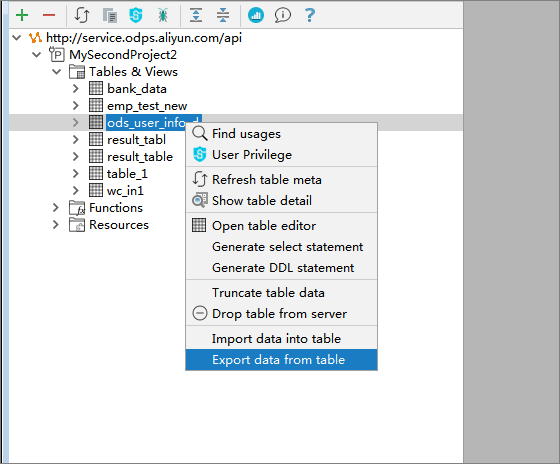Expand the bank_data table node
The width and height of the screenshot is (560, 464).
[75, 89]
